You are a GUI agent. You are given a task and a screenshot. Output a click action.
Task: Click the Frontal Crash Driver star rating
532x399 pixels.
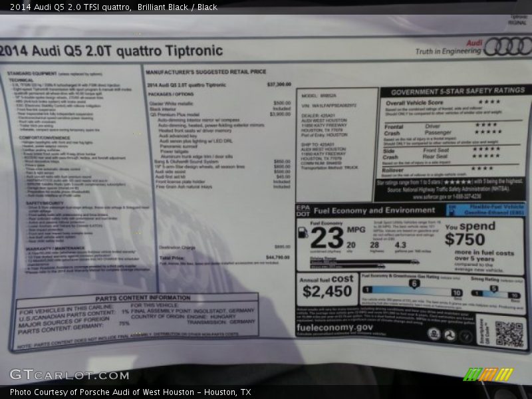[x=486, y=125]
